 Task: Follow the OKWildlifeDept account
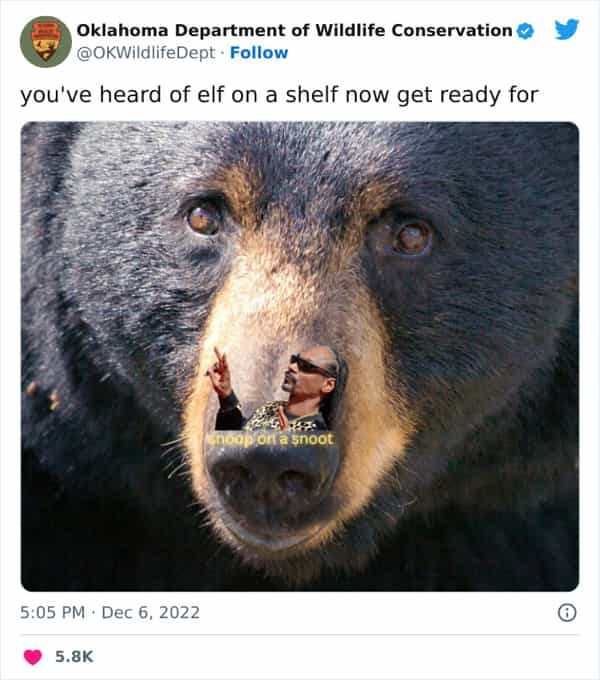coord(259,52)
